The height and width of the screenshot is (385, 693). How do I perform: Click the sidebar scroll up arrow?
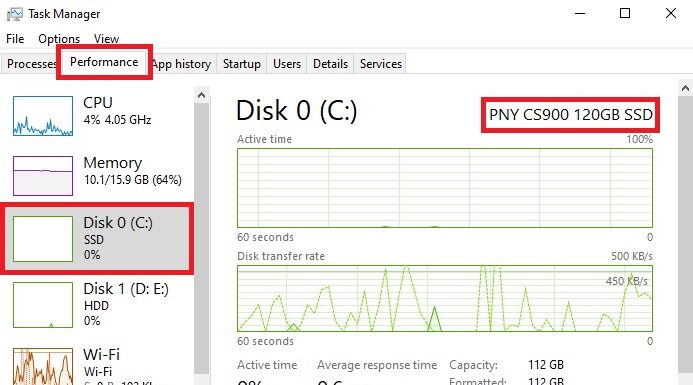point(202,95)
